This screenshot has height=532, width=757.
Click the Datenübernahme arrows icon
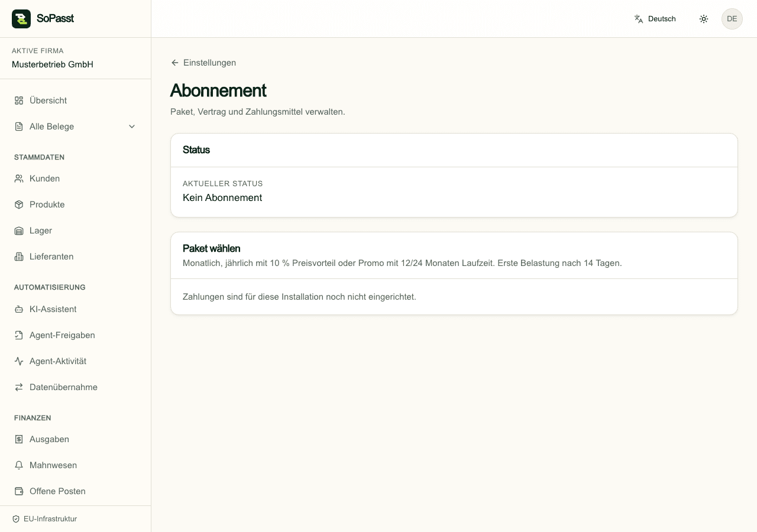pyautogui.click(x=19, y=387)
